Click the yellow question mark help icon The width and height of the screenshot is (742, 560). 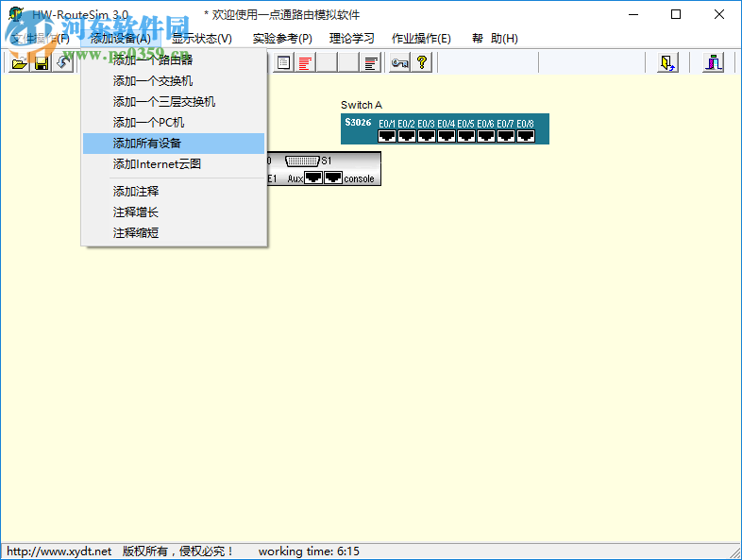pyautogui.click(x=422, y=62)
